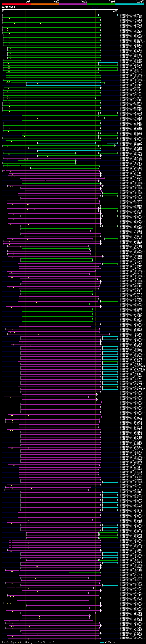Select hit label UniRef100_Q9FF14

pos(131,25)
